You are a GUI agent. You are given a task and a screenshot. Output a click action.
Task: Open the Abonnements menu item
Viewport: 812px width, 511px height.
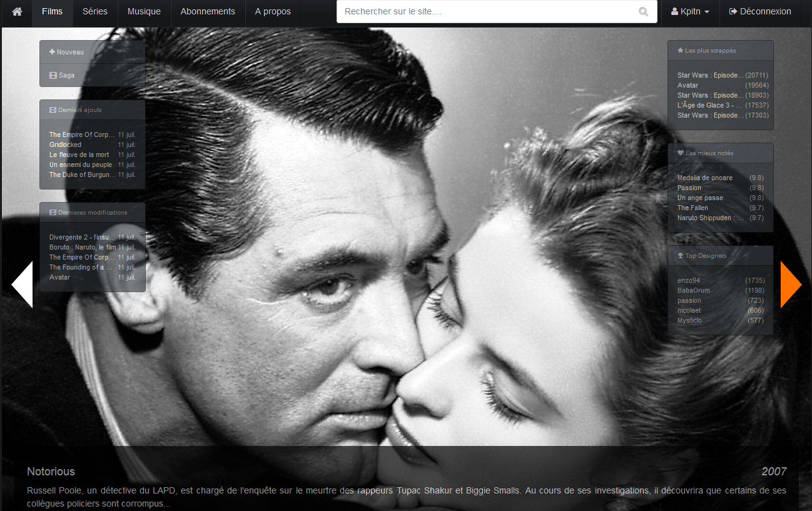point(208,11)
